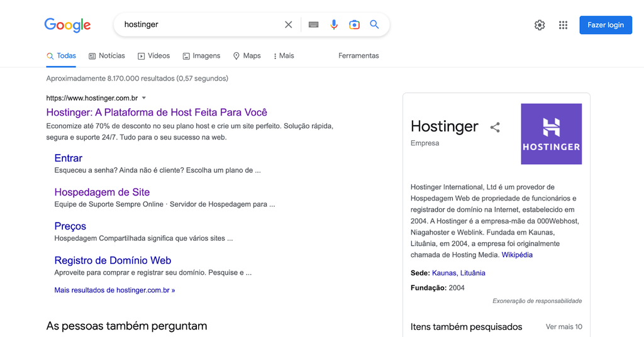Click 'Aproximadamente 8.170.000 resultados' text
644x337 pixels.
tap(137, 79)
